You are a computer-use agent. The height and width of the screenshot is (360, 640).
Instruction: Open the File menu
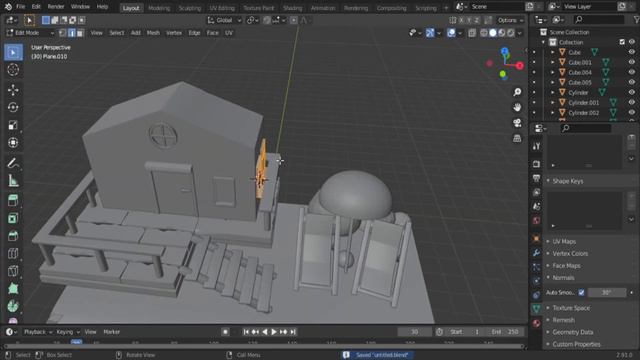20,7
